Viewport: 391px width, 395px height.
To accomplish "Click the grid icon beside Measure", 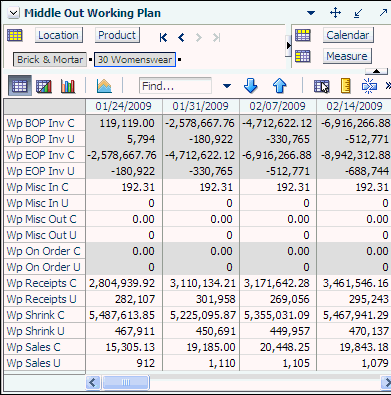I will (303, 56).
